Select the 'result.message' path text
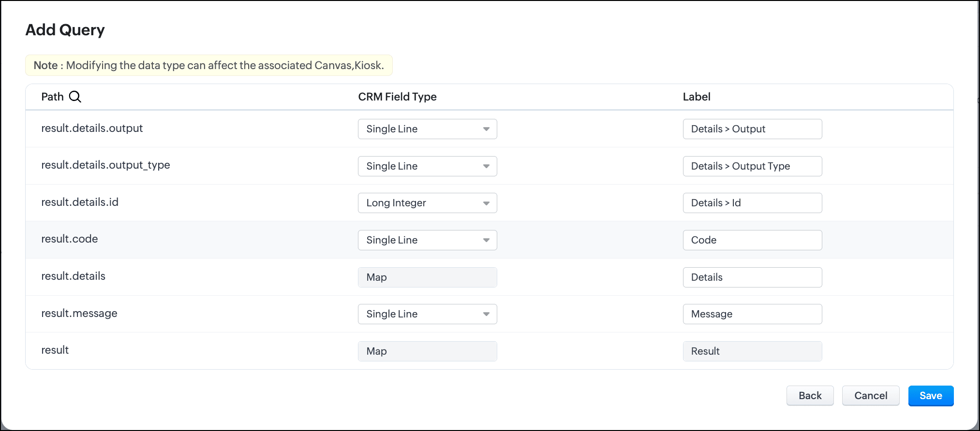The width and height of the screenshot is (980, 431). [x=79, y=313]
